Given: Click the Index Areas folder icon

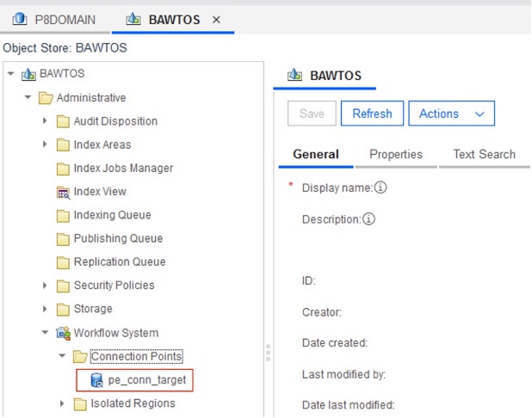Looking at the screenshot, I should [63, 144].
